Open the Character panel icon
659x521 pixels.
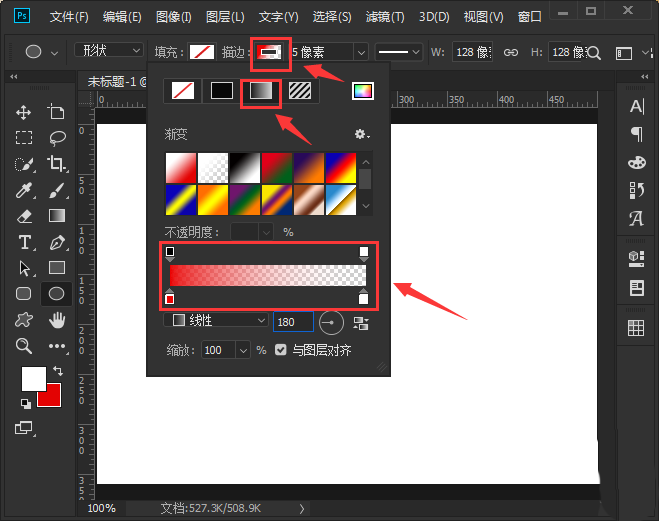tap(637, 106)
